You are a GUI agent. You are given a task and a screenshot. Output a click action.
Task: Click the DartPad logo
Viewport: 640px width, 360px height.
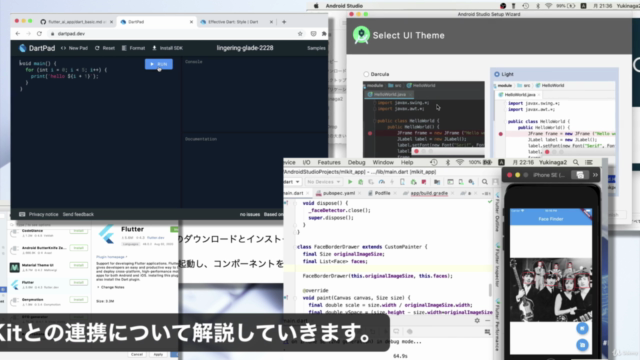[37, 48]
